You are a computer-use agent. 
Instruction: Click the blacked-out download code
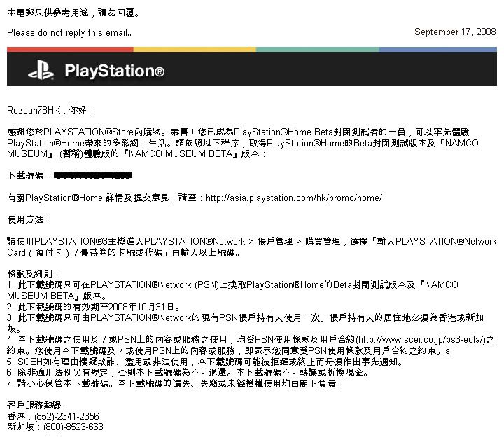coord(93,175)
